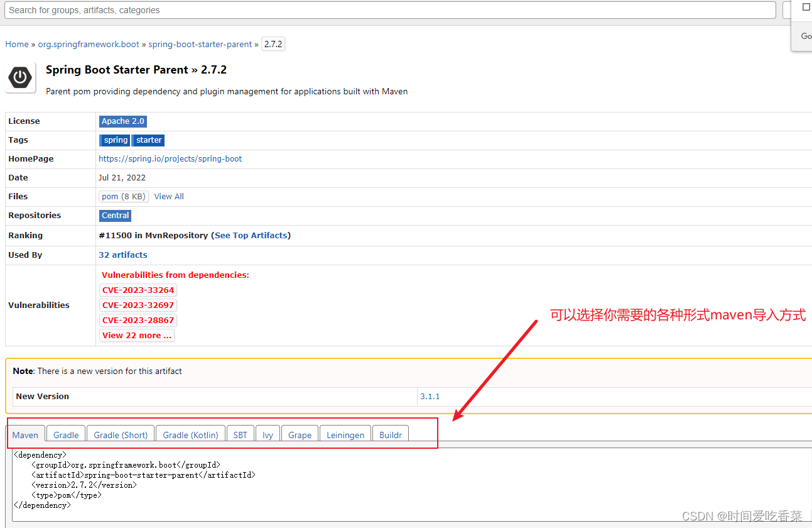Click the Jul 21, 2022 date value

click(122, 178)
